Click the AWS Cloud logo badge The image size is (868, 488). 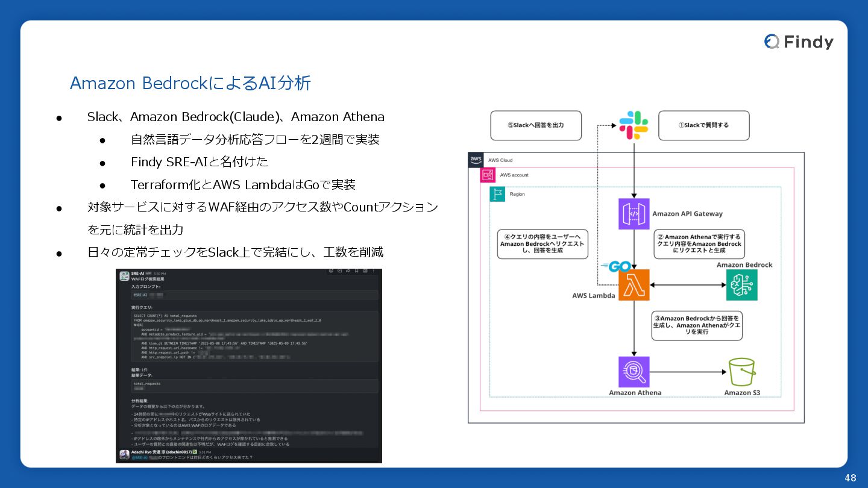[476, 160]
